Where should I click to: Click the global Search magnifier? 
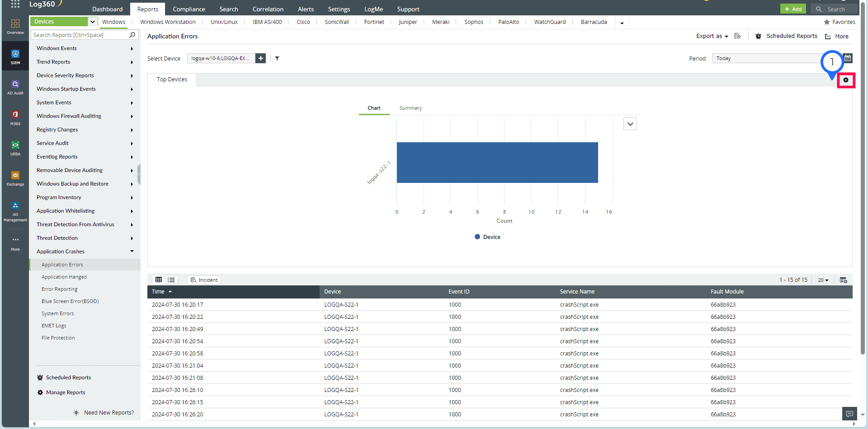tap(819, 9)
